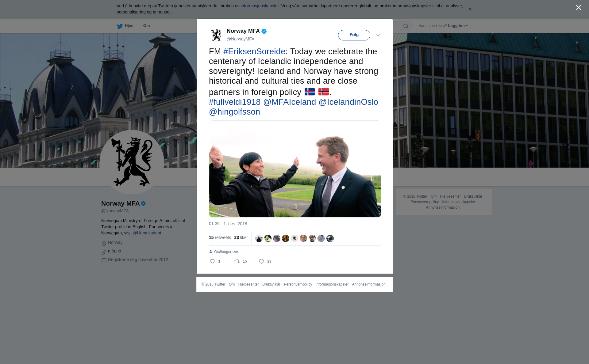This screenshot has width=589, height=364.
Task: Open the Logg inn dropdown
Action: pos(457,26)
